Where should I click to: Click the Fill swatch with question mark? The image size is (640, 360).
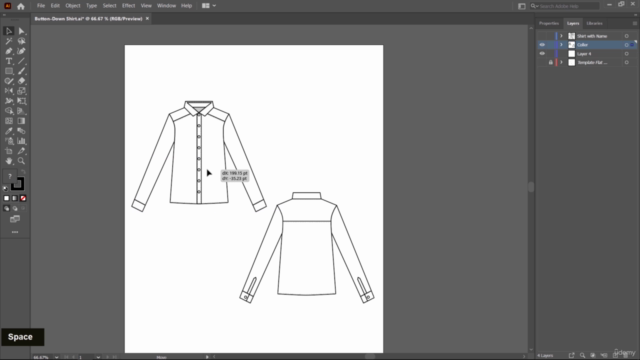pyautogui.click(x=9, y=176)
